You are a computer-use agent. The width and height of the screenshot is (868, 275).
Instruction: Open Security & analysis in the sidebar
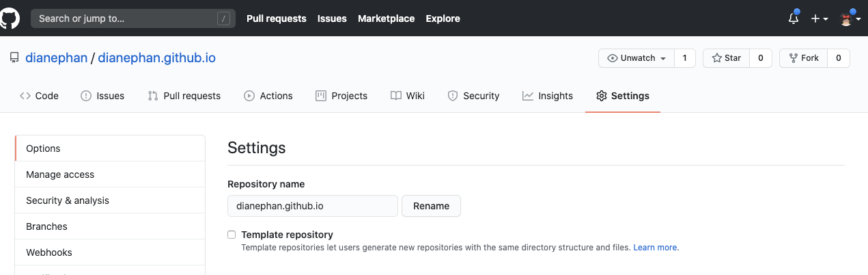pos(110,200)
